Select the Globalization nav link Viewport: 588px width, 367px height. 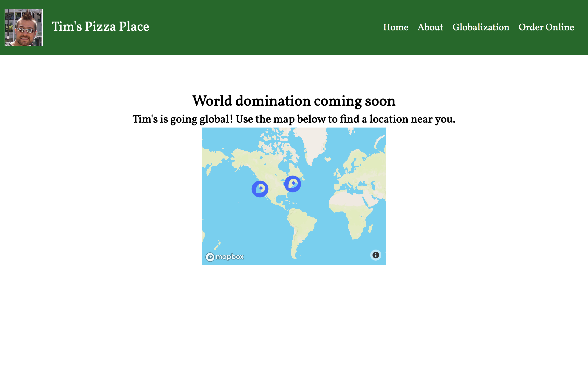point(481,27)
